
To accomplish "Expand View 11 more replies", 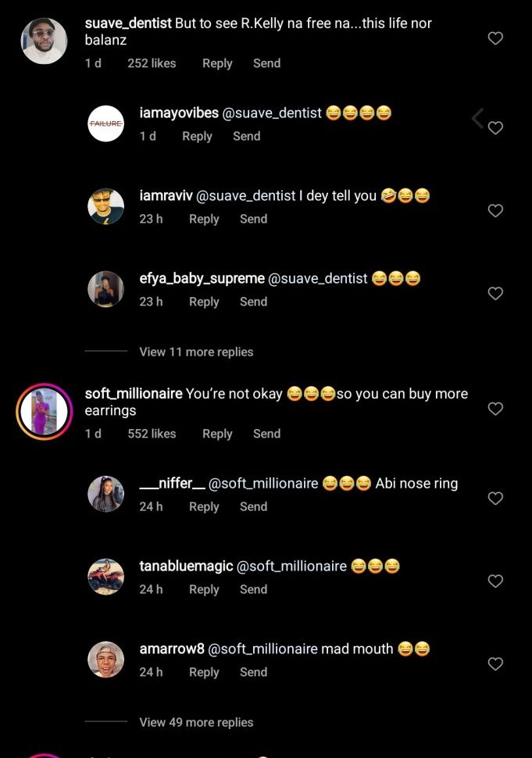I will pos(196,352).
